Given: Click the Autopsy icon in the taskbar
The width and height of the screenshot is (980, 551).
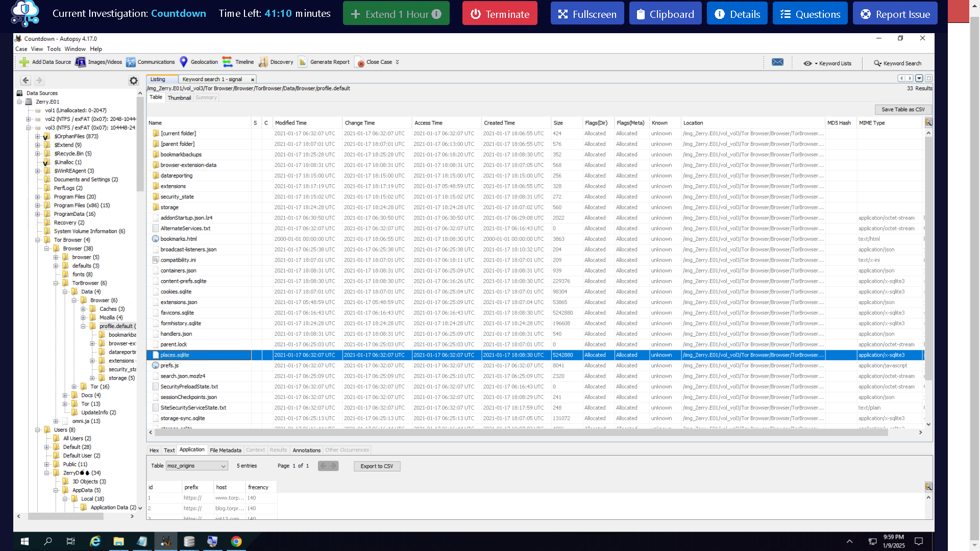Looking at the screenshot, I should pos(165,541).
